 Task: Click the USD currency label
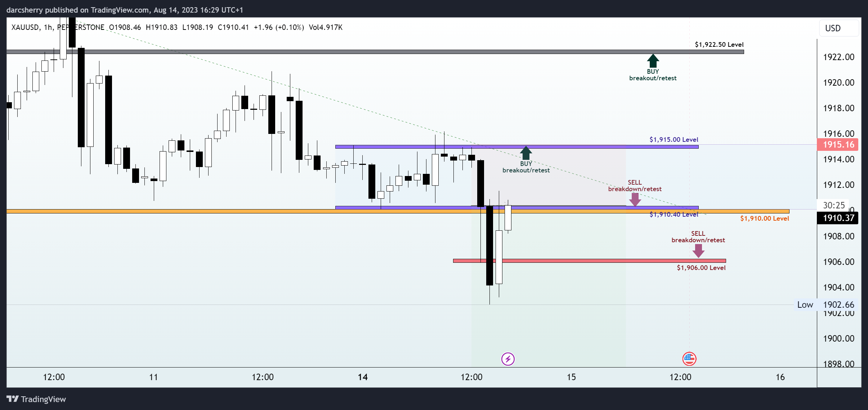[839, 28]
